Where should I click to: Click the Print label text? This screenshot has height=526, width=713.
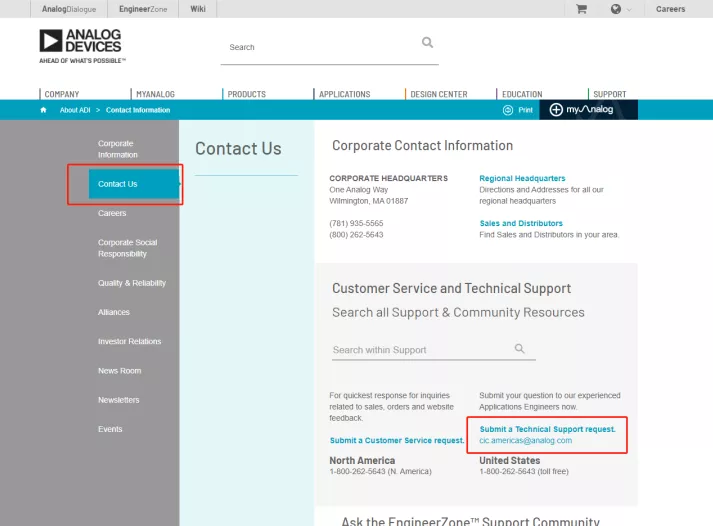(x=526, y=110)
